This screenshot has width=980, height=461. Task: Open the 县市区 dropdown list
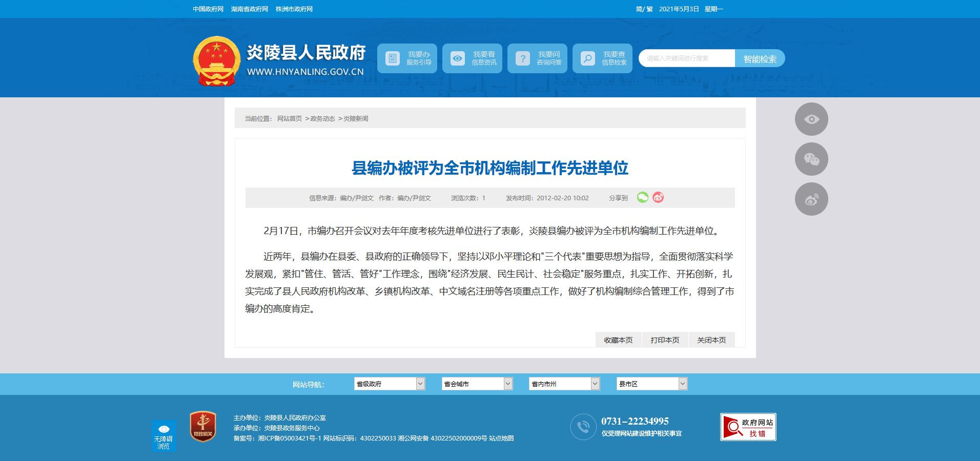tap(651, 384)
